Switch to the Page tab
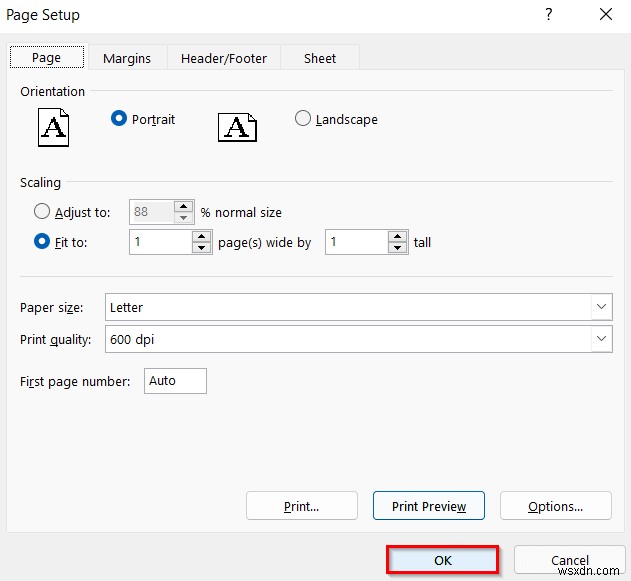 point(47,58)
